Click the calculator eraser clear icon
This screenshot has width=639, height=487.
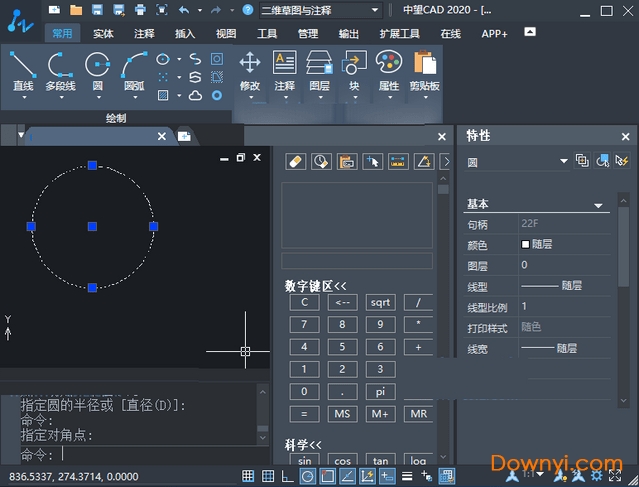tap(295, 162)
